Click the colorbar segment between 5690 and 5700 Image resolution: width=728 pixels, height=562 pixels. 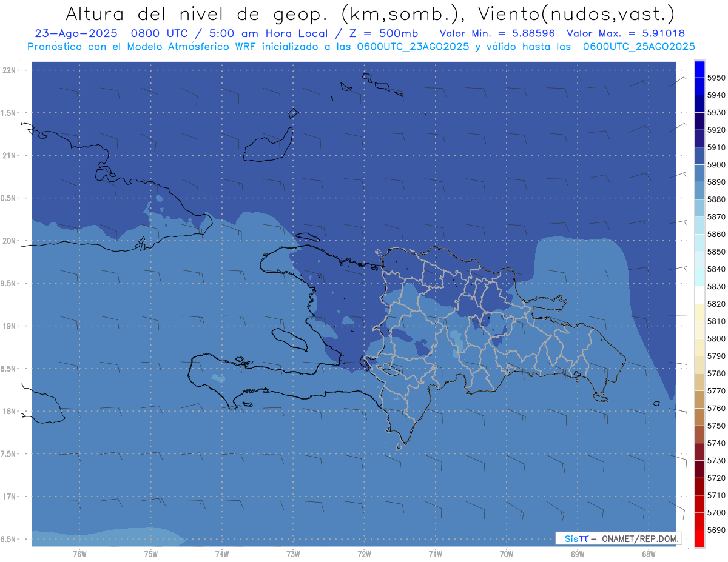click(x=699, y=521)
